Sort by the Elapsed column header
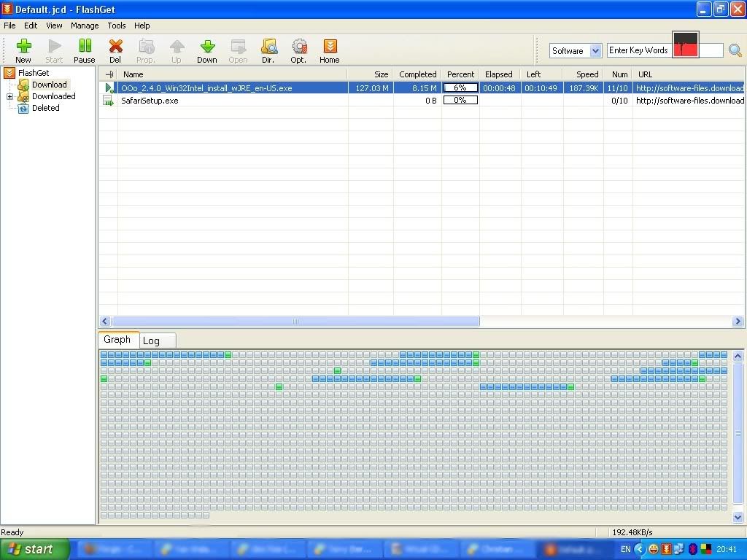 tap(499, 74)
